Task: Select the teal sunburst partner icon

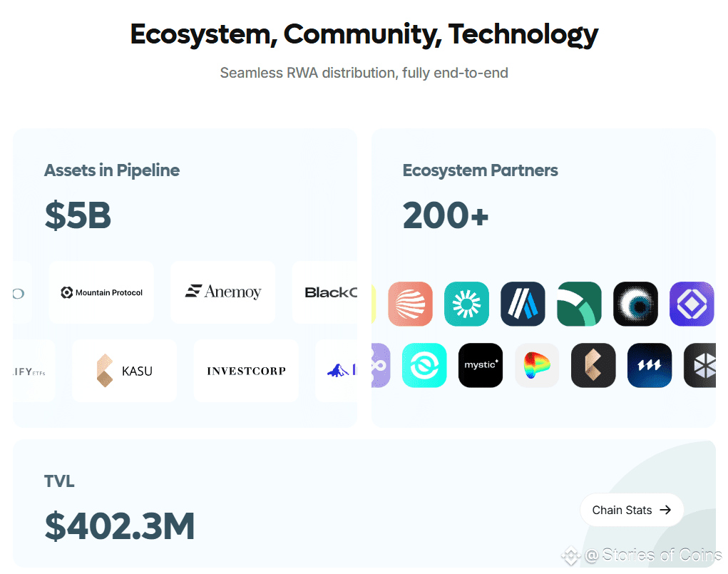Action: click(x=466, y=304)
